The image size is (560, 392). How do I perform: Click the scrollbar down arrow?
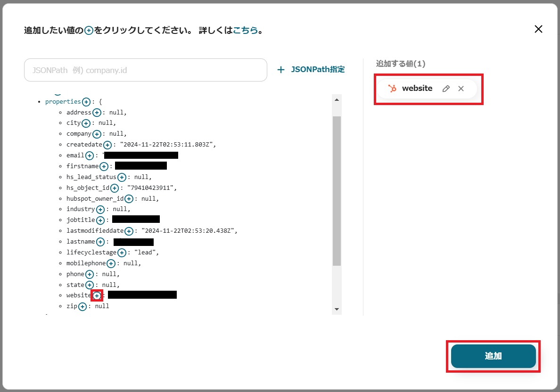point(337,309)
